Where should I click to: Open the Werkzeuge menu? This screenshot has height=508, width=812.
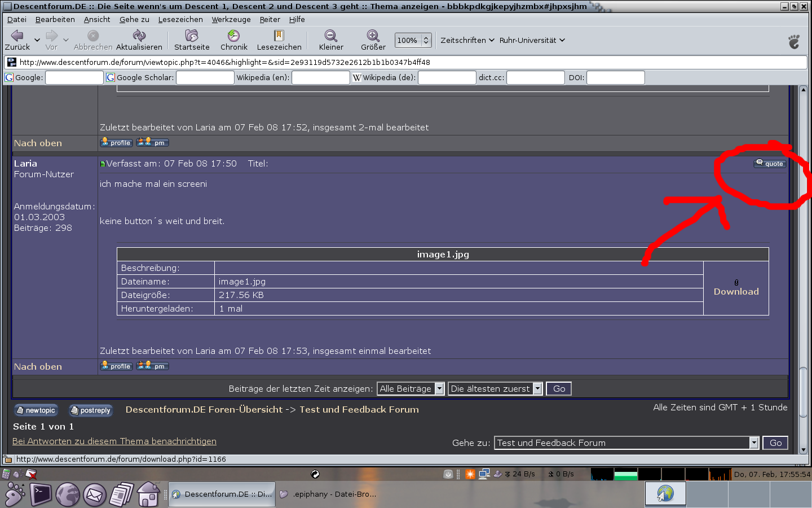coord(231,19)
